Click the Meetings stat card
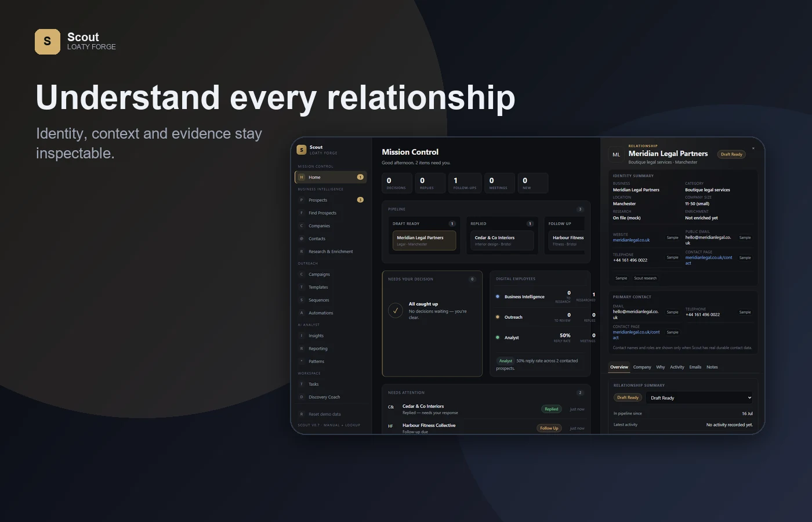This screenshot has width=812, height=522. 499,183
